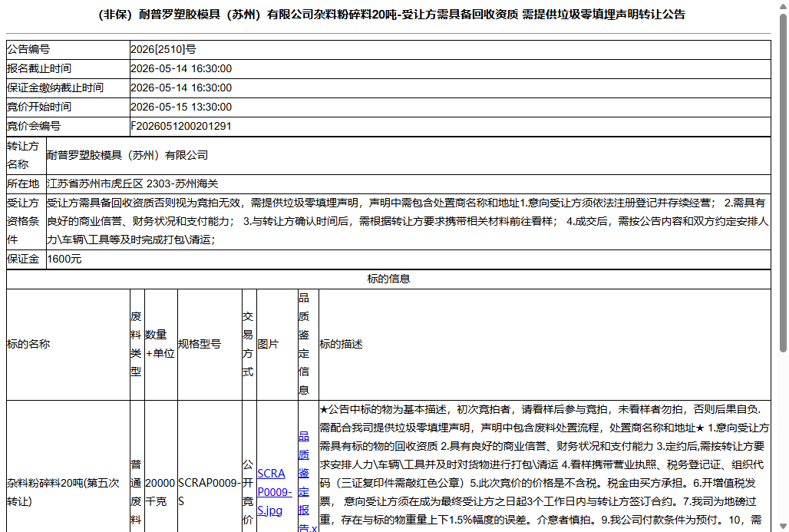Screen dimensions: 789x532
Task: Click the 所在地 label
Action: pyautogui.click(x=23, y=183)
